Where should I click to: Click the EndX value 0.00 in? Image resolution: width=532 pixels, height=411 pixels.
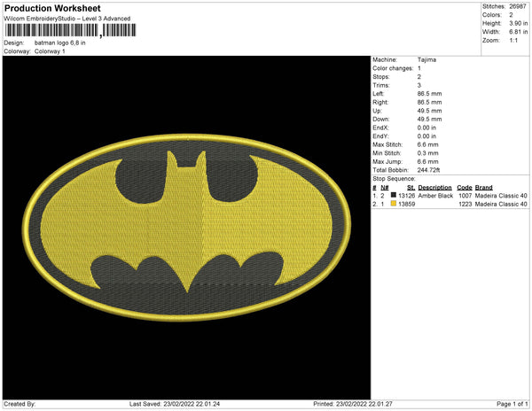tap(426, 128)
